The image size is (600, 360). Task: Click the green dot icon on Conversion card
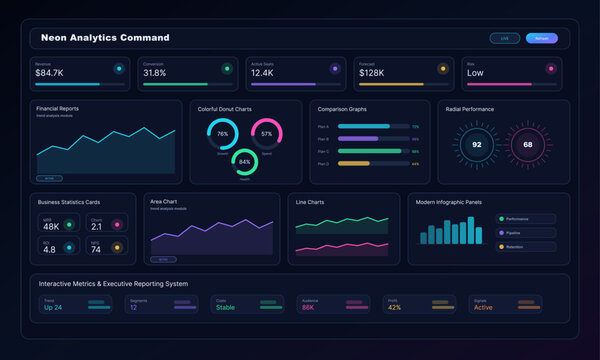227,69
